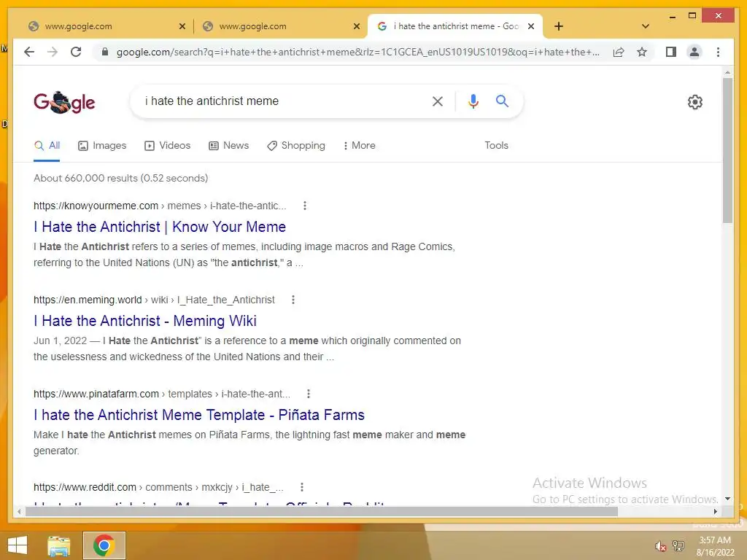Open options for knowyourmeme.com result
This screenshot has width=747, height=560.
pyautogui.click(x=305, y=206)
